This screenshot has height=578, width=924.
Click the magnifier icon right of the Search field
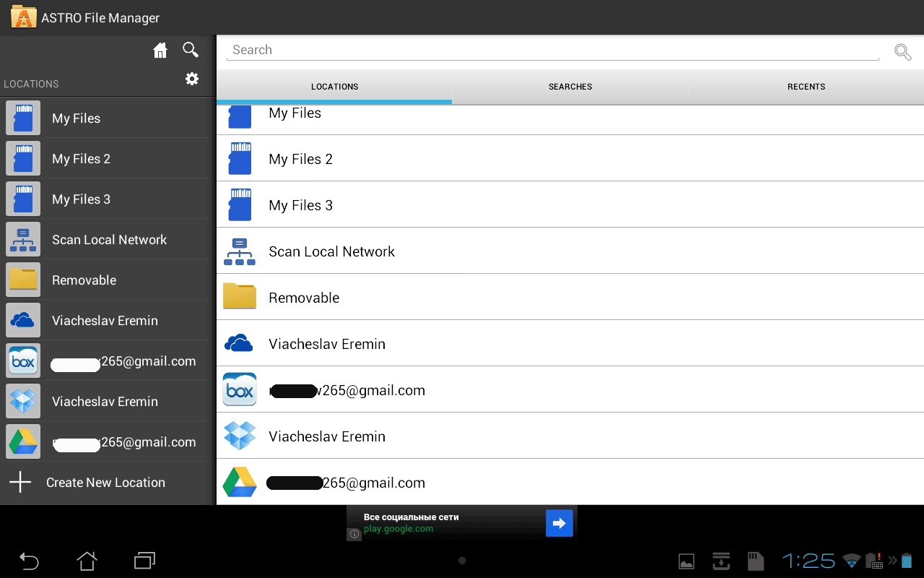(902, 51)
